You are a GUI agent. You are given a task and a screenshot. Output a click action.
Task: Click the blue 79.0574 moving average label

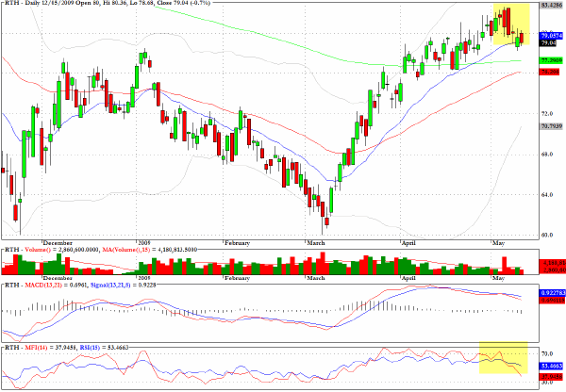[x=551, y=36]
